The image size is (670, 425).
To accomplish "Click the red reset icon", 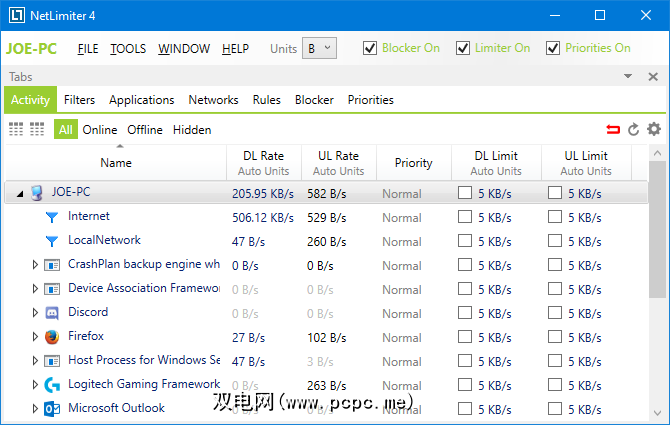I will (612, 129).
